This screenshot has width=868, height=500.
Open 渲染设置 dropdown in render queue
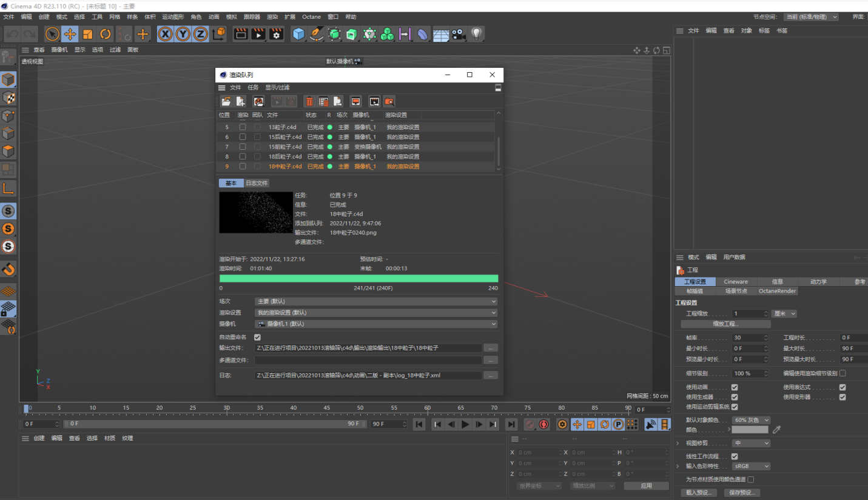click(376, 313)
